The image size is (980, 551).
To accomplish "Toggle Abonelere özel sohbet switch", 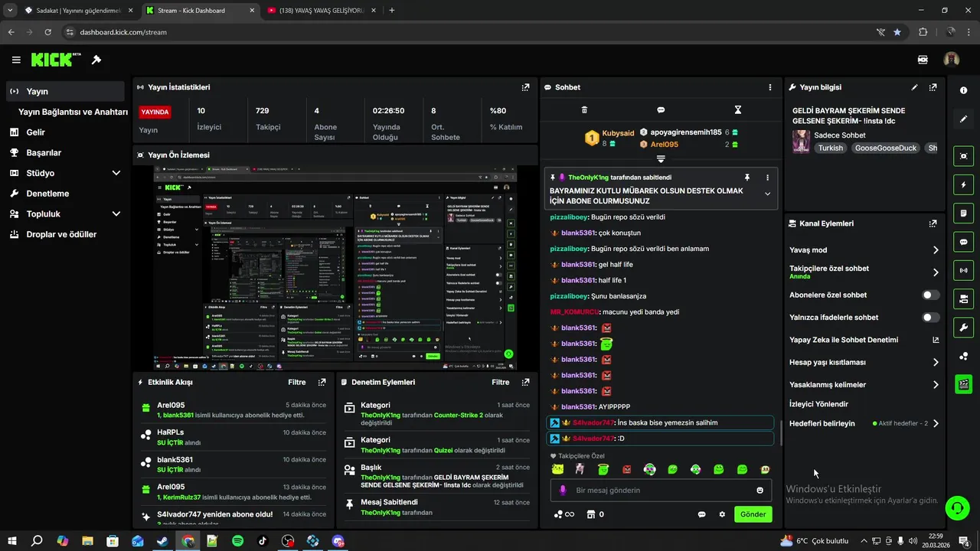I will (930, 295).
